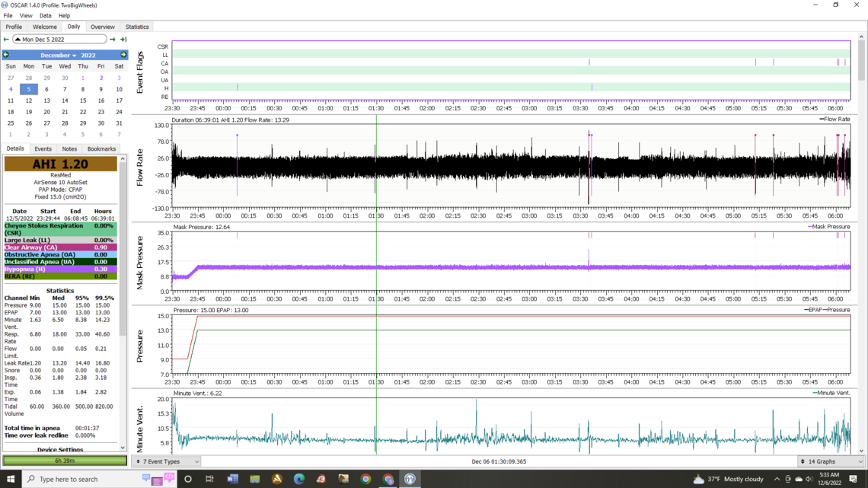Switch to the Profile tab
The height and width of the screenshot is (488, 868).
point(14,27)
